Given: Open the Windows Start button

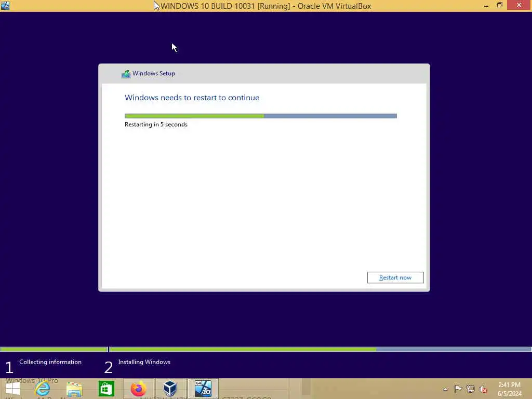Looking at the screenshot, I should point(13,389).
